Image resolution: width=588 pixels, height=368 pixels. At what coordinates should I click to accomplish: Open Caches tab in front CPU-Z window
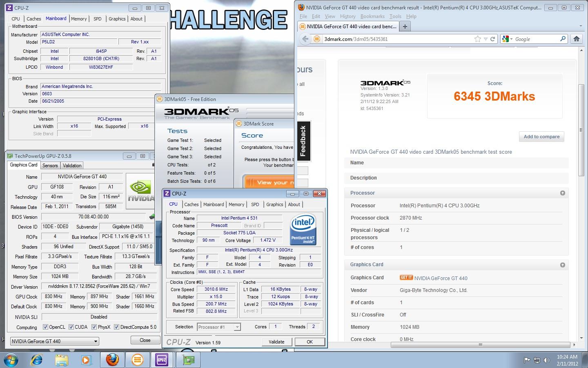pos(191,204)
